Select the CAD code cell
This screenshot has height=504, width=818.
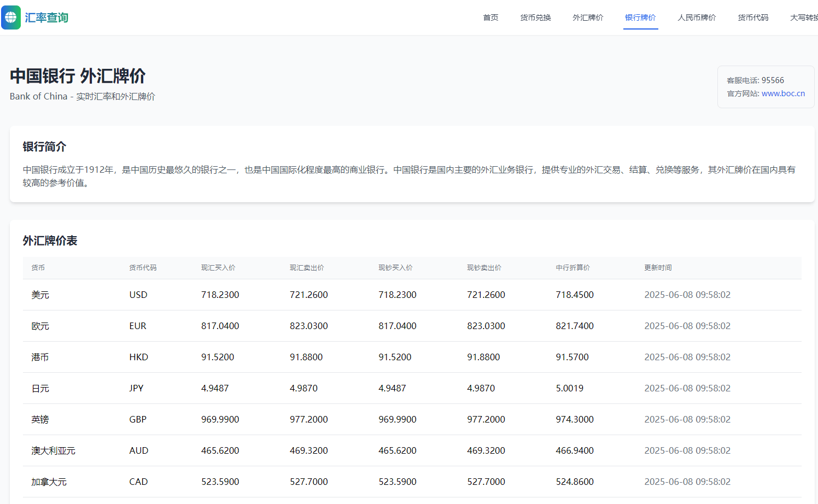[x=138, y=482]
